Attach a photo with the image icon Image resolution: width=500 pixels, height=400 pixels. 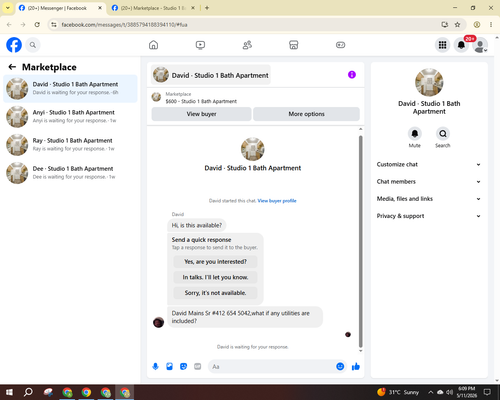[169, 367]
